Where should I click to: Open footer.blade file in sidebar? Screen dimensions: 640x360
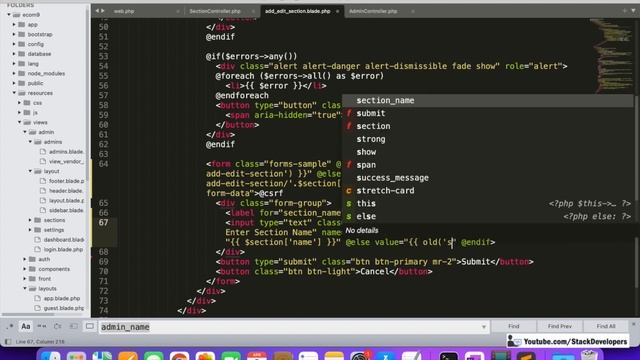[66, 181]
